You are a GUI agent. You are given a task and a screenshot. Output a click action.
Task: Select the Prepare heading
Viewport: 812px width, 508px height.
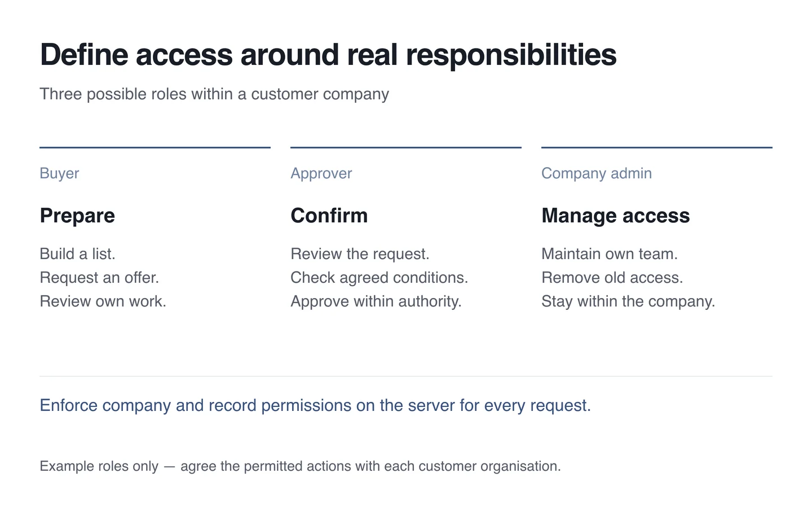tap(77, 216)
